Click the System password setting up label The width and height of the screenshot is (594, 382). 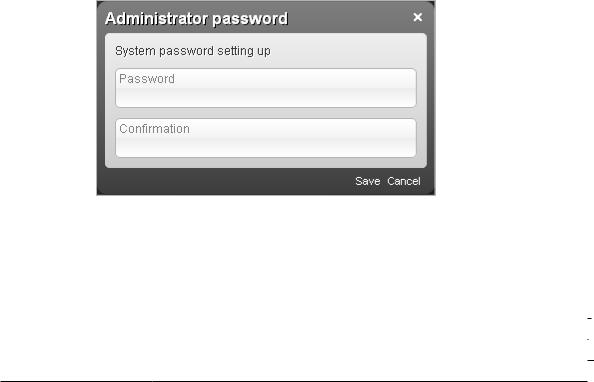click(192, 51)
